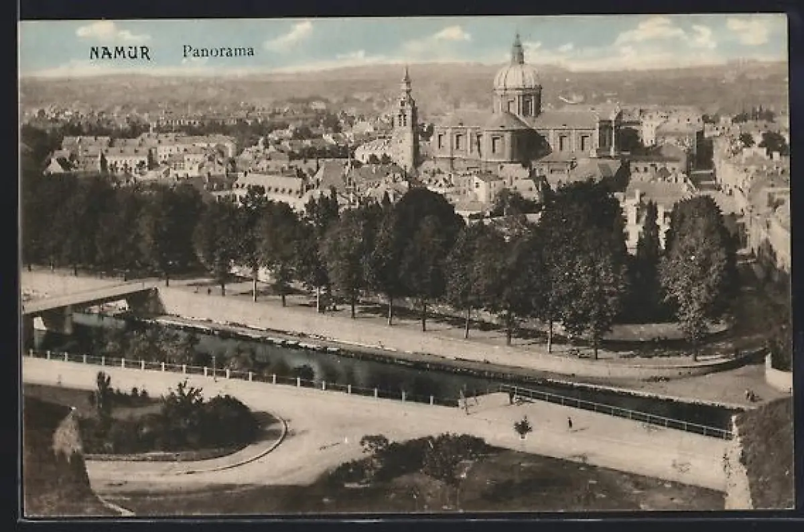
Task: Click the stone bridge over the river
Action: point(87,296)
